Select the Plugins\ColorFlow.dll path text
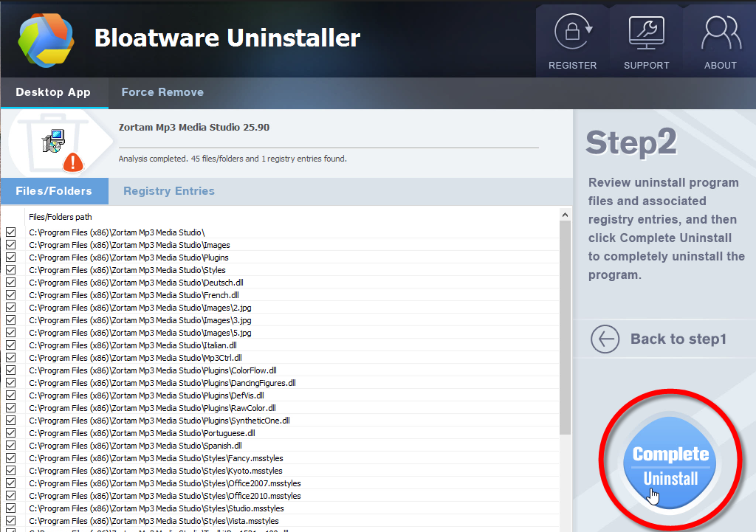This screenshot has width=756, height=532. coord(153,370)
